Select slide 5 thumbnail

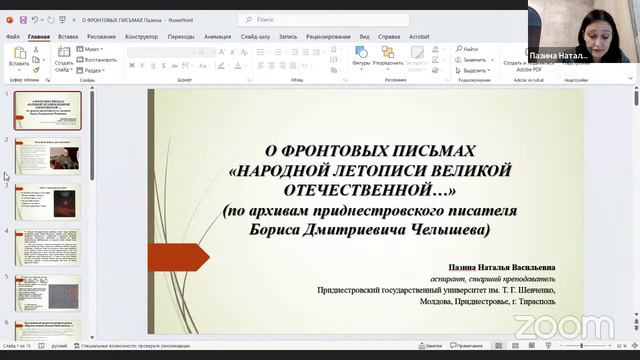point(47,293)
